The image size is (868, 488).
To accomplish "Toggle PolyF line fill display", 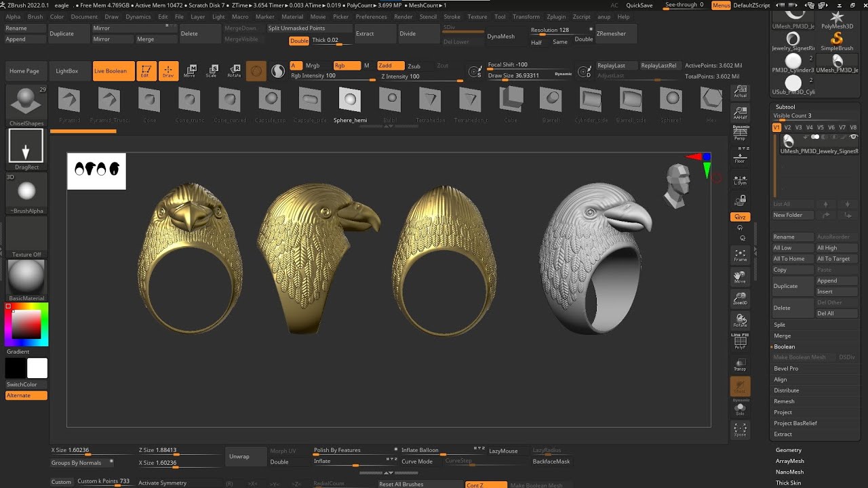I will [x=740, y=342].
